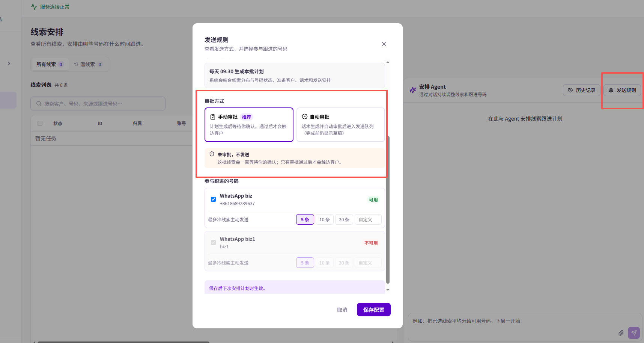
Task: Click the 归属 column header
Action: point(137,123)
